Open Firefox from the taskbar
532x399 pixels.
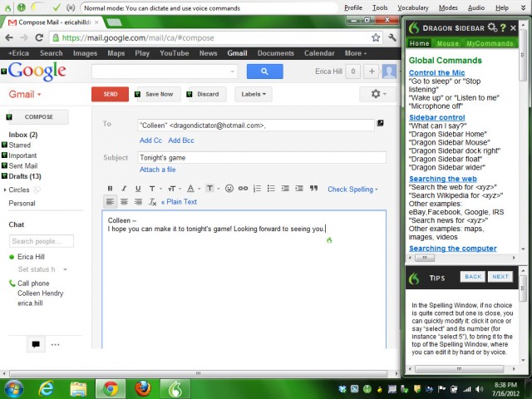pos(143,389)
